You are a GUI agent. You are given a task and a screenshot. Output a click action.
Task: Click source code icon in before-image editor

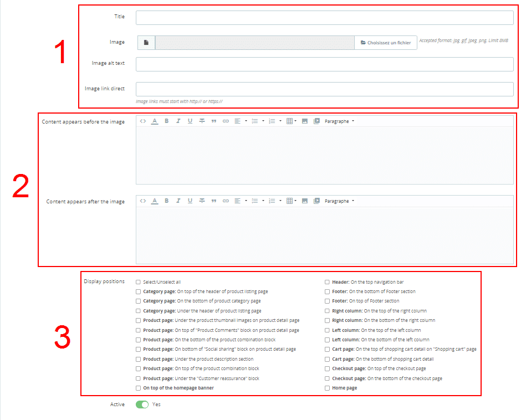pos(143,121)
